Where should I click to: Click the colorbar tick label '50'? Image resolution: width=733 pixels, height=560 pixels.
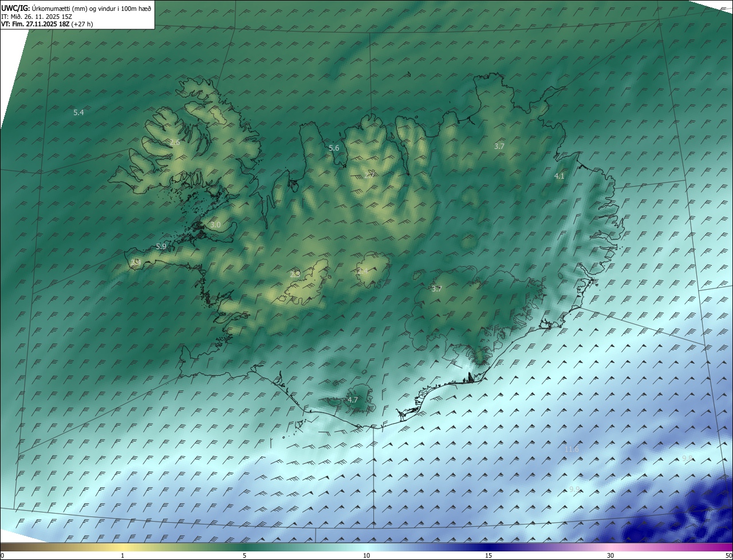coord(728,555)
